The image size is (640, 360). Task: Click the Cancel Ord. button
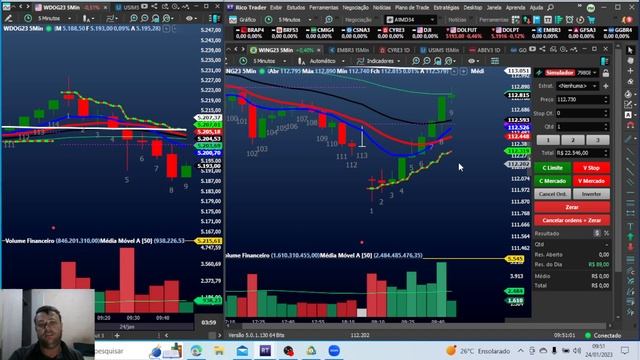552,194
